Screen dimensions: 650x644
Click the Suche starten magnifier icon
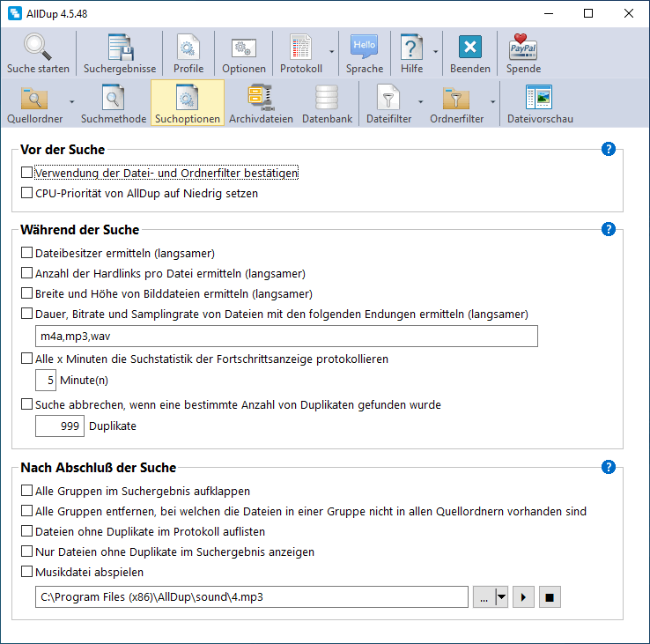click(x=38, y=48)
